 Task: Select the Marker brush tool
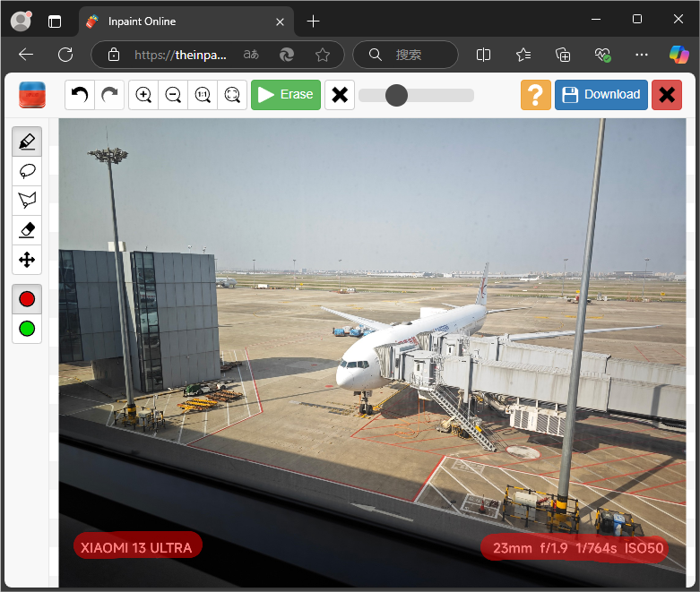tap(27, 142)
